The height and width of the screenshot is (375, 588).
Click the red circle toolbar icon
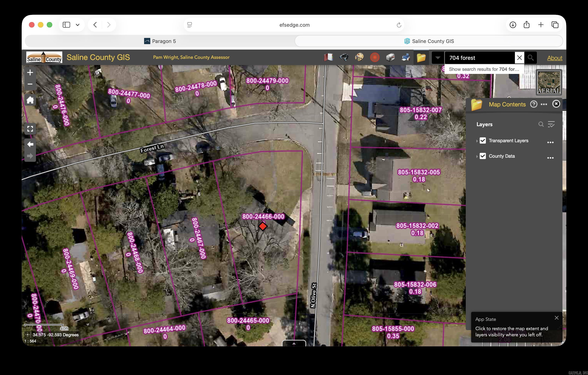click(375, 57)
